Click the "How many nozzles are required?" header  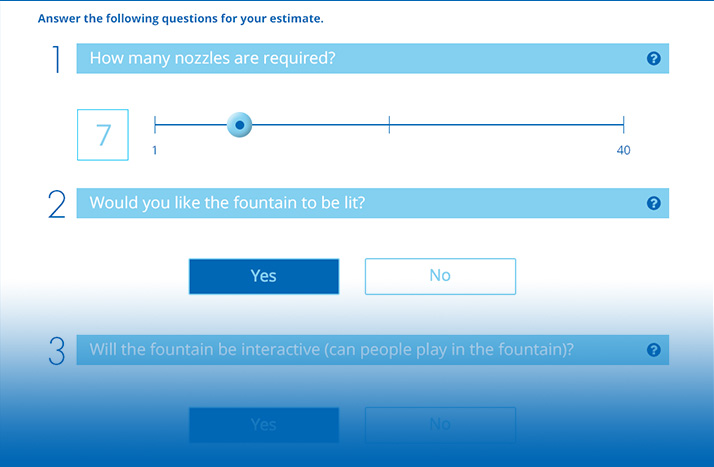(x=372, y=58)
